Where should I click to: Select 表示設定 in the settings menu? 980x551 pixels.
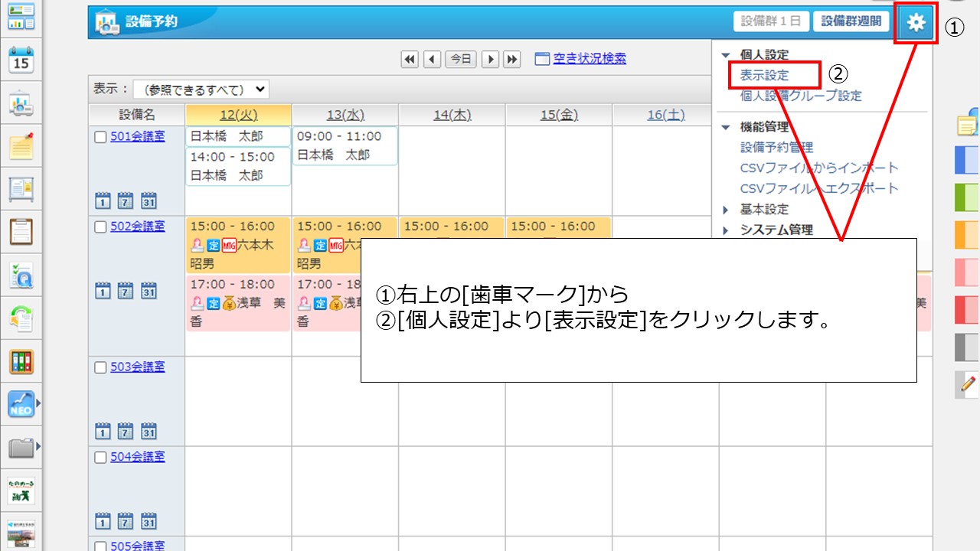[764, 76]
